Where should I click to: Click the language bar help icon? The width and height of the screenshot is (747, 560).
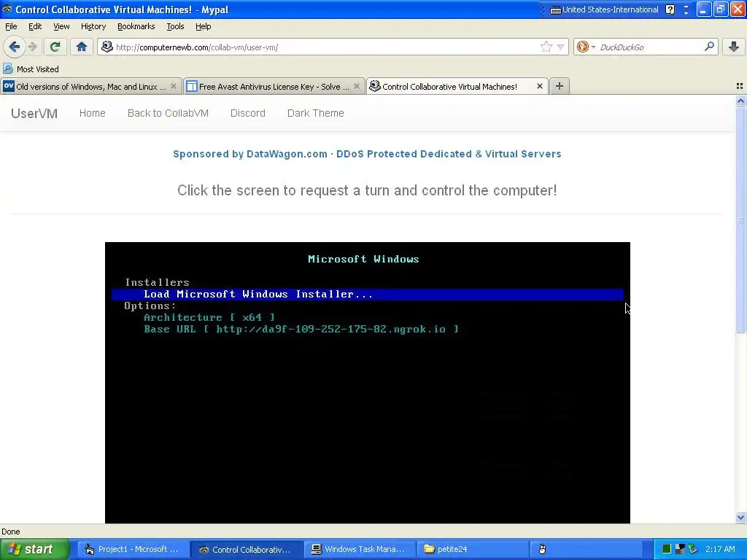pos(670,9)
